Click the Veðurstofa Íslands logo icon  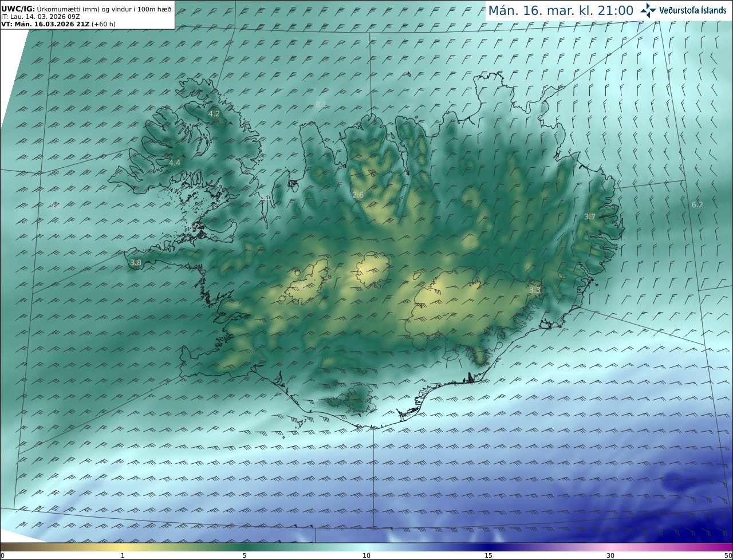coord(648,10)
